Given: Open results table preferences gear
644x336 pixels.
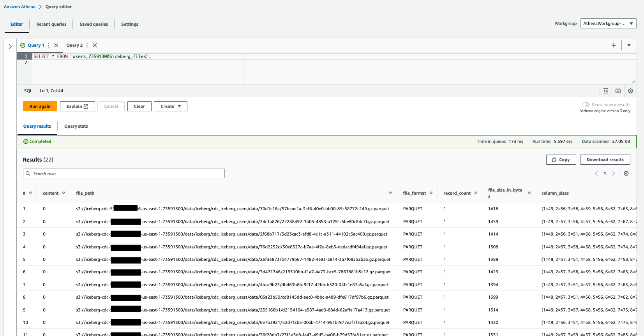Looking at the screenshot, I should (626, 174).
